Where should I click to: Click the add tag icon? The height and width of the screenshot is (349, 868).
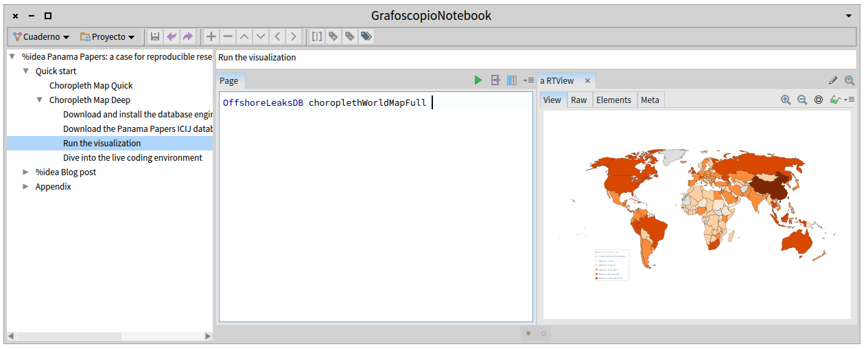click(x=333, y=36)
